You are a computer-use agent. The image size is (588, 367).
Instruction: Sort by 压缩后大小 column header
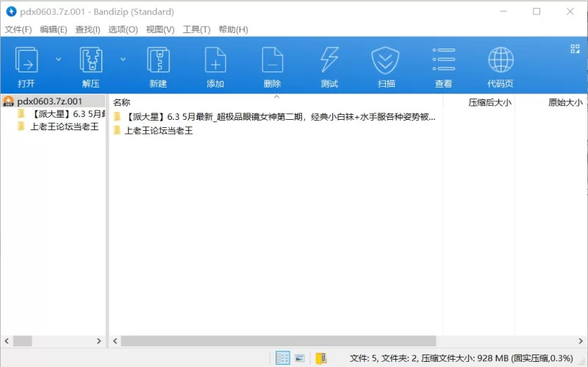click(490, 102)
